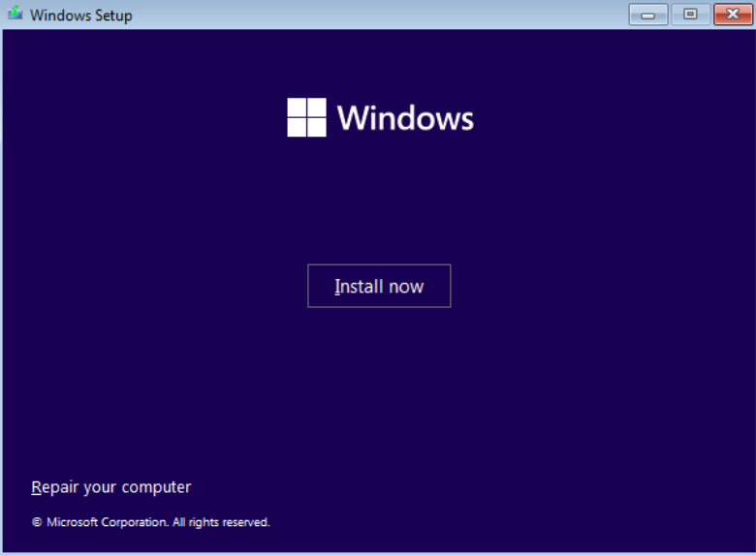Click the Windows Setup title bar icon
This screenshot has height=556, width=756.
click(x=15, y=15)
